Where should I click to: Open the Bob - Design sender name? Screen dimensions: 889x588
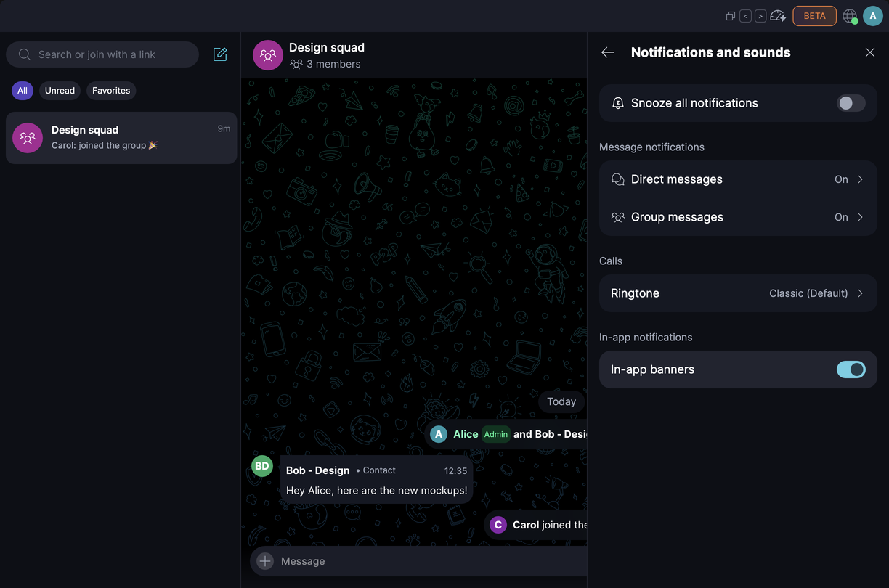point(317,470)
